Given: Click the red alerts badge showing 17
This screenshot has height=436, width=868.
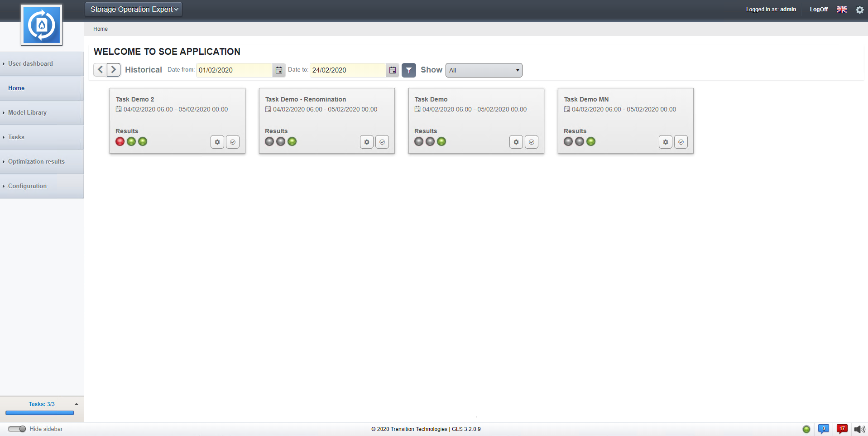Looking at the screenshot, I should point(842,429).
